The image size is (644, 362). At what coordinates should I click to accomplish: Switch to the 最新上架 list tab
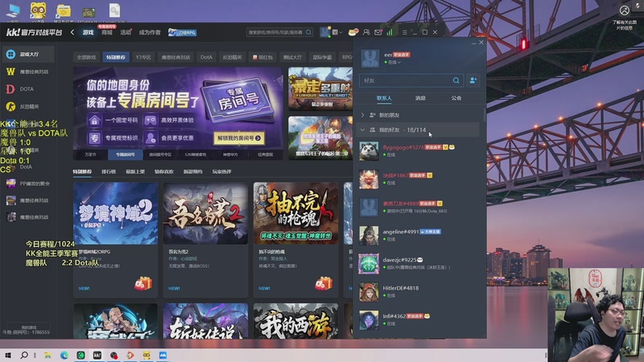tap(135, 171)
